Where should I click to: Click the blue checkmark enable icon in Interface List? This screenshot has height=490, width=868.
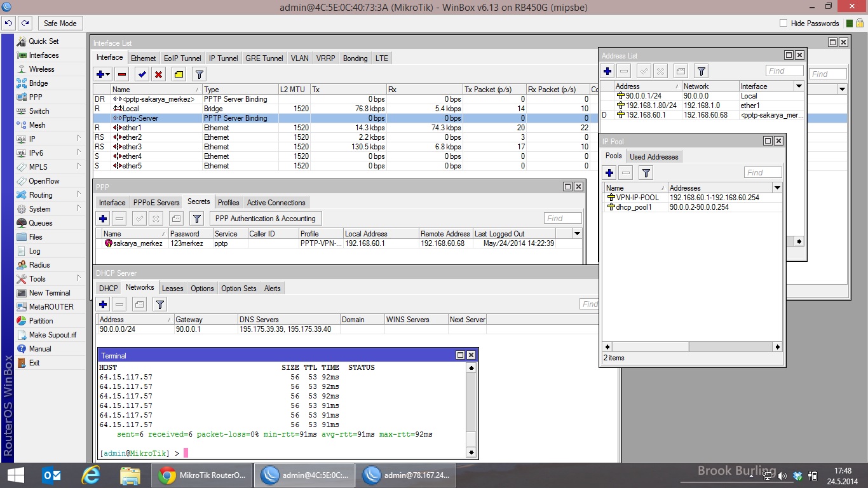[x=142, y=75]
